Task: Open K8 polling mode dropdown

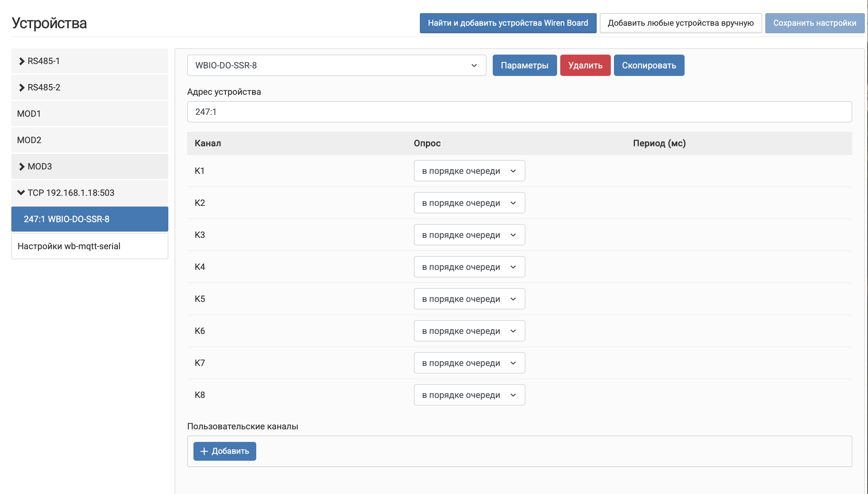Action: pos(469,395)
